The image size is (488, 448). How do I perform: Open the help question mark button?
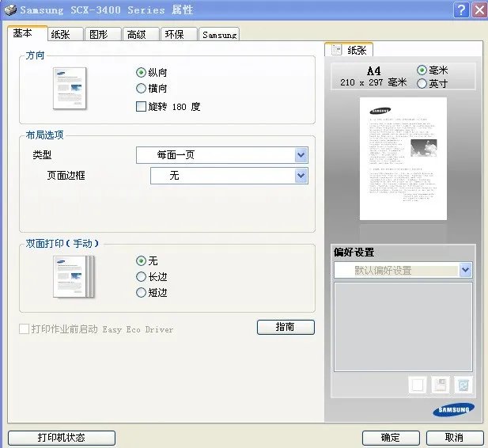pos(461,10)
